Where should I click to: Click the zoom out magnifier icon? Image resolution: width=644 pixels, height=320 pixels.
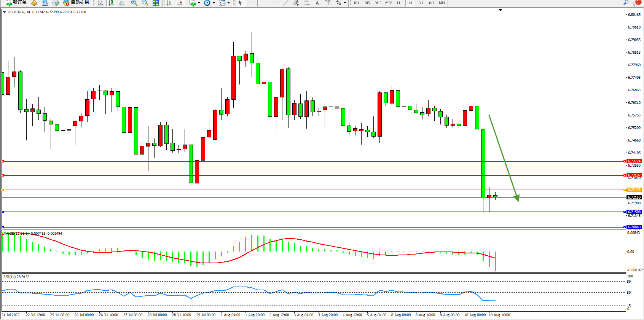click(x=145, y=3)
